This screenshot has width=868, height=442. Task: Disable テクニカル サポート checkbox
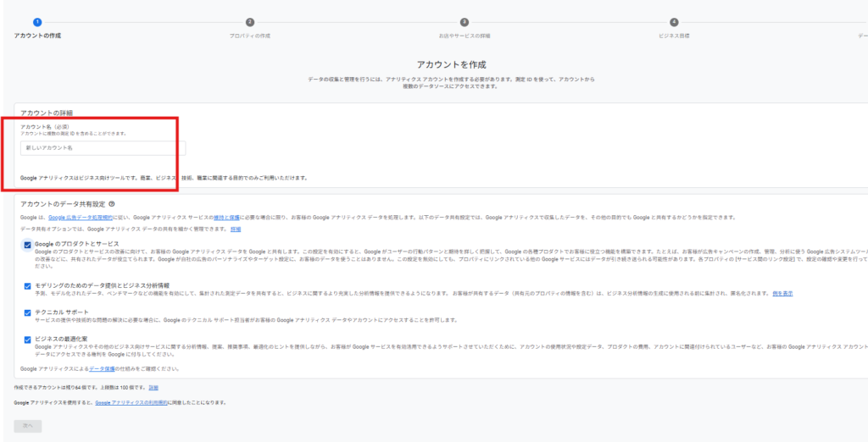point(28,312)
